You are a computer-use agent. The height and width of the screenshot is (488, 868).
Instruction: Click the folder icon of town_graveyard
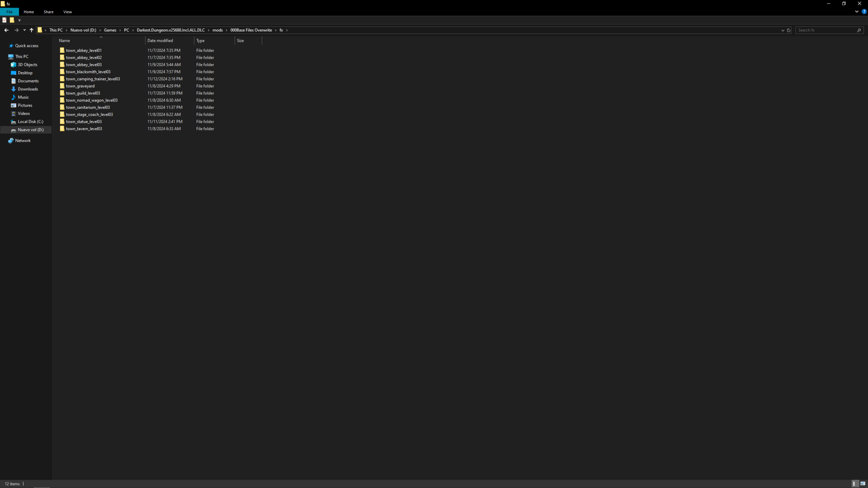pyautogui.click(x=62, y=86)
